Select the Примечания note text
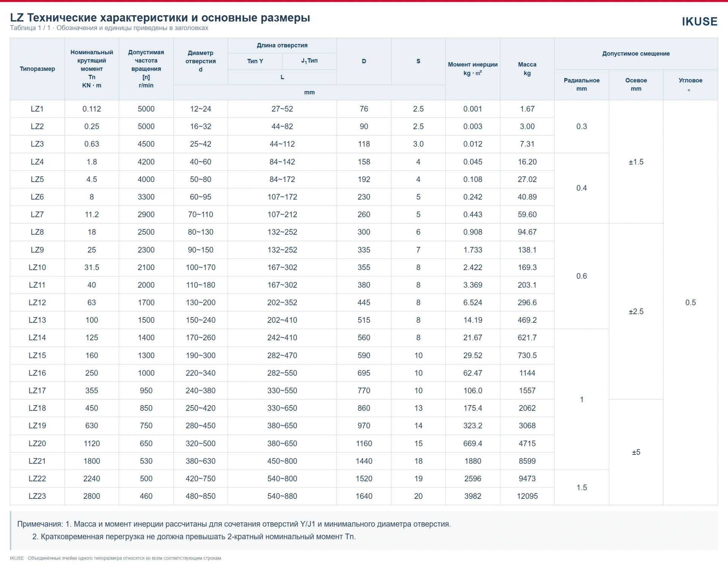The height and width of the screenshot is (569, 728). 234,530
